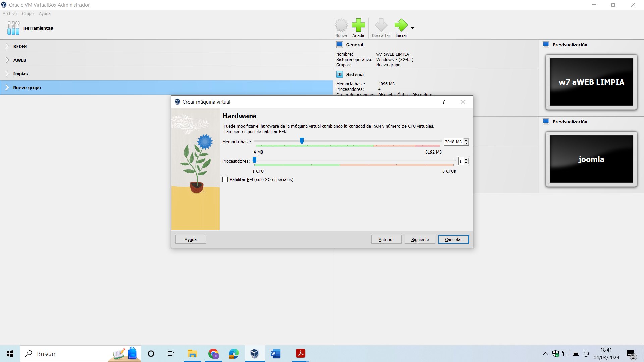
Task: Expand the REDES group
Action: point(7,46)
